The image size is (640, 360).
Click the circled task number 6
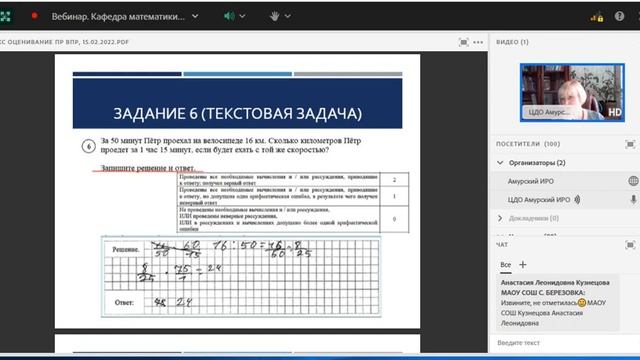(x=89, y=146)
